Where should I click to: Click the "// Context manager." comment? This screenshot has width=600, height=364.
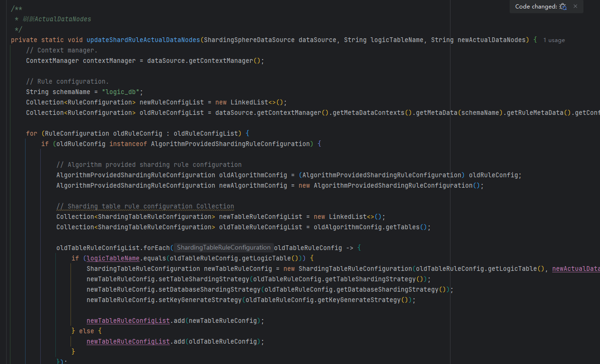click(x=62, y=50)
